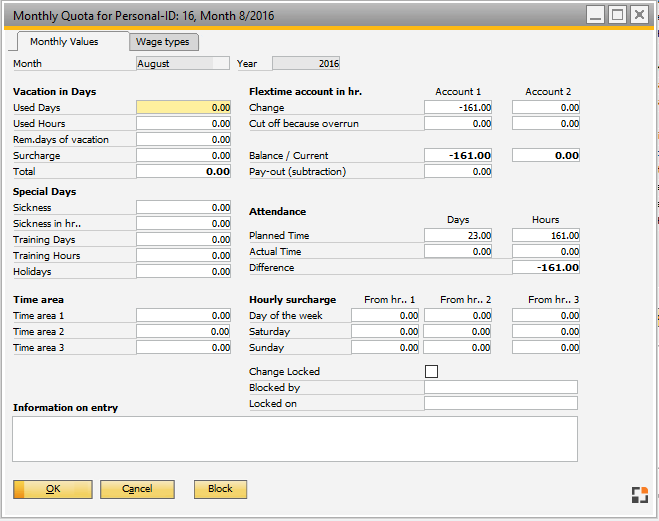
Task: Click the resize icon in bottom-right corner
Action: tap(639, 494)
